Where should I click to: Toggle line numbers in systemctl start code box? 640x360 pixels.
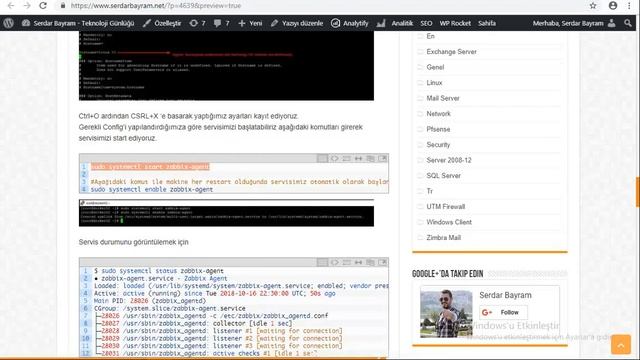[x=322, y=158]
